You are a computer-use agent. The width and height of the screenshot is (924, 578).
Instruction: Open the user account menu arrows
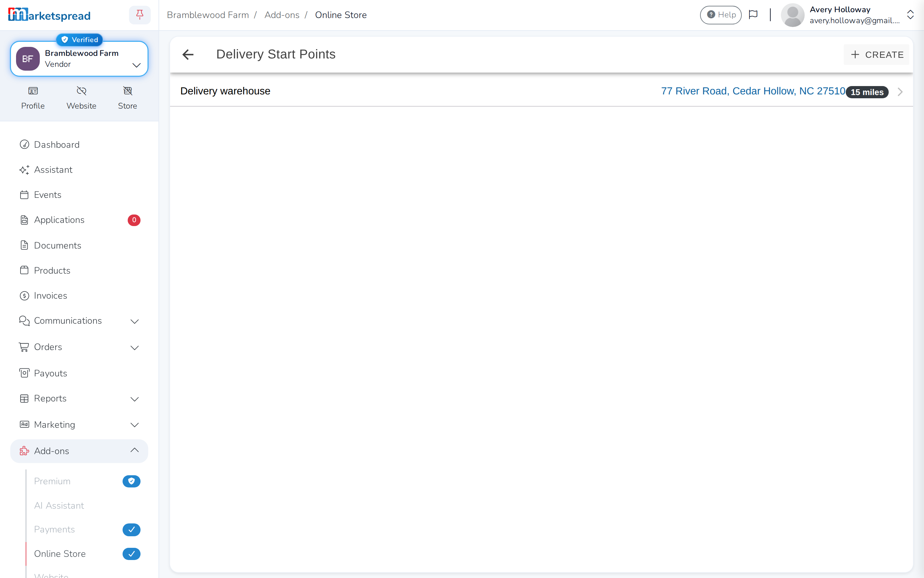click(x=910, y=15)
